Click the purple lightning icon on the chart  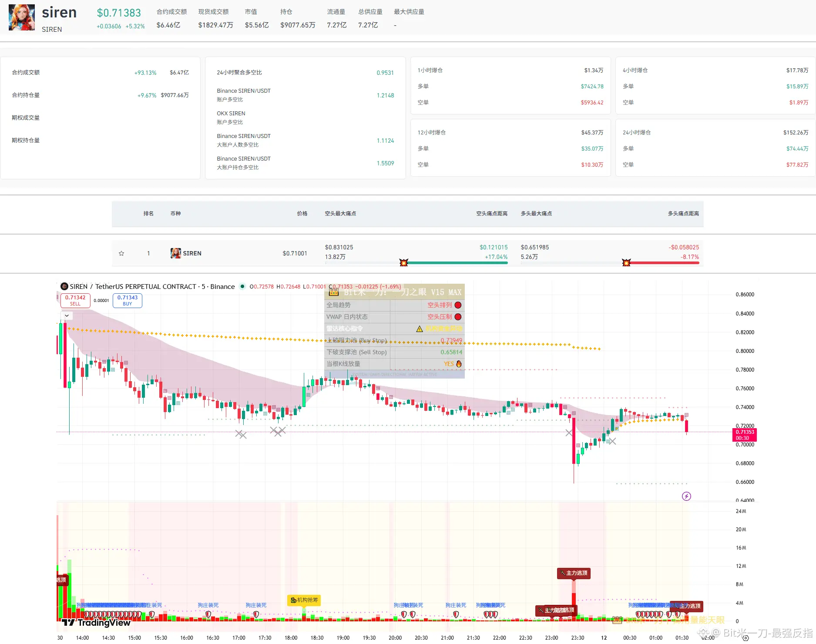[x=686, y=496]
